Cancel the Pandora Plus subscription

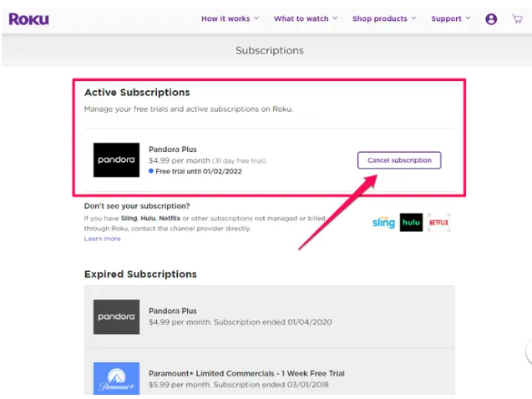point(399,160)
